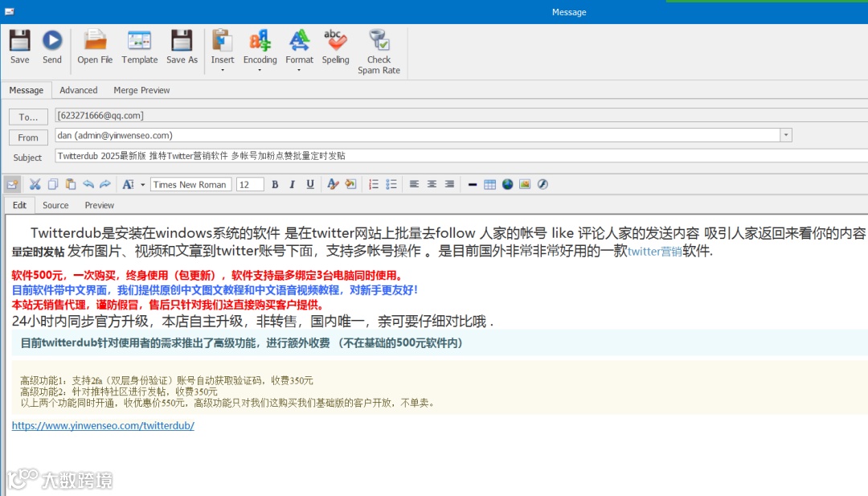The height and width of the screenshot is (496, 868).
Task: Click the envelope icon in editor toolbar
Action: tap(13, 184)
